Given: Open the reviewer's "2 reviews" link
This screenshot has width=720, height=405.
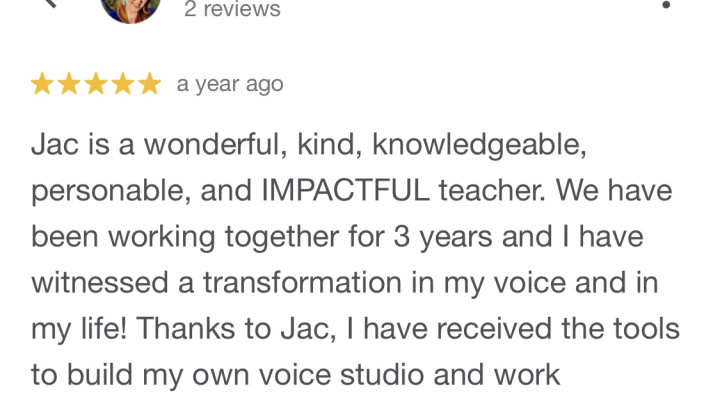Looking at the screenshot, I should coord(232,10).
